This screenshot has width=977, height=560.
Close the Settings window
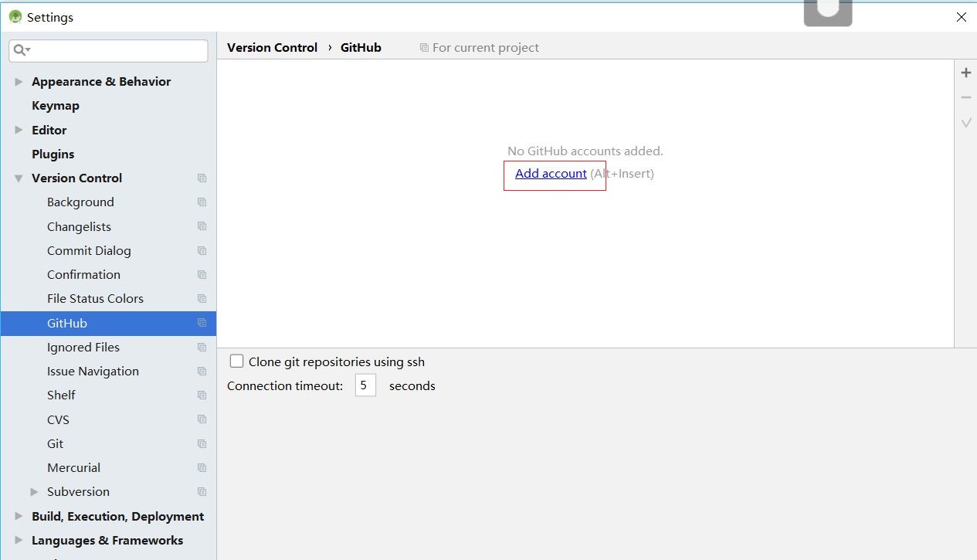[x=962, y=16]
